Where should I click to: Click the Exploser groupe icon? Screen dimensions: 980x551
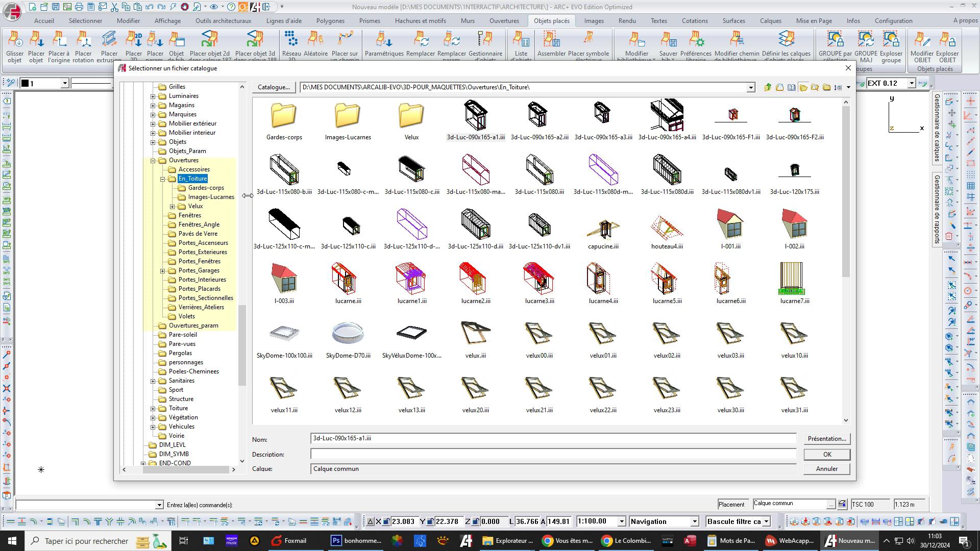(x=891, y=41)
